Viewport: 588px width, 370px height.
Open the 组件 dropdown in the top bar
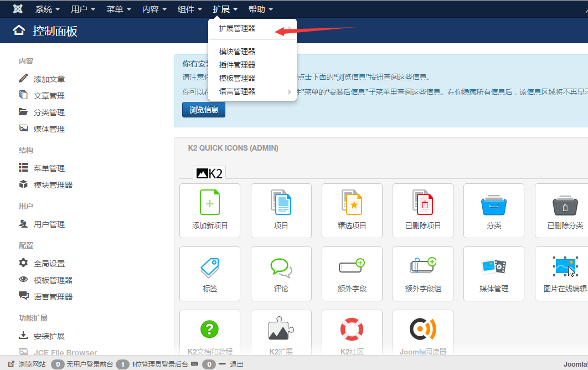click(x=189, y=9)
